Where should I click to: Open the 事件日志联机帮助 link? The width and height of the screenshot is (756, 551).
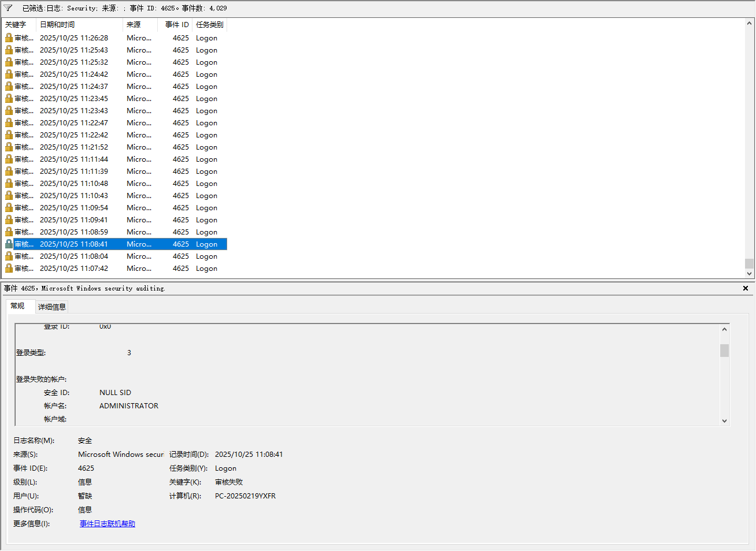[x=108, y=524]
